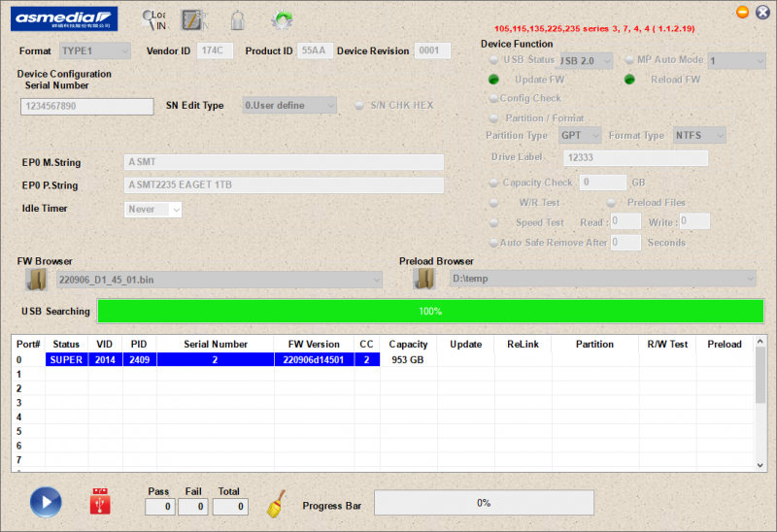This screenshot has width=777, height=532.
Task: Click the FW Version column header
Action: tap(312, 344)
